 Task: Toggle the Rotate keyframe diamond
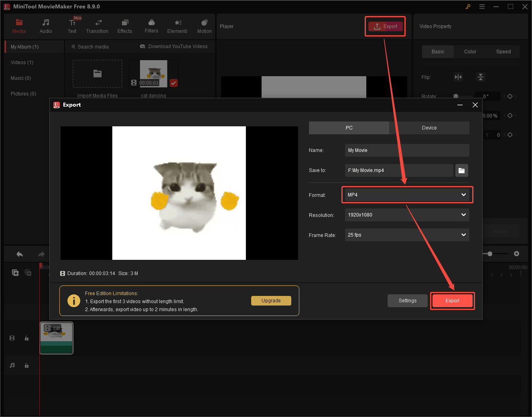510,96
